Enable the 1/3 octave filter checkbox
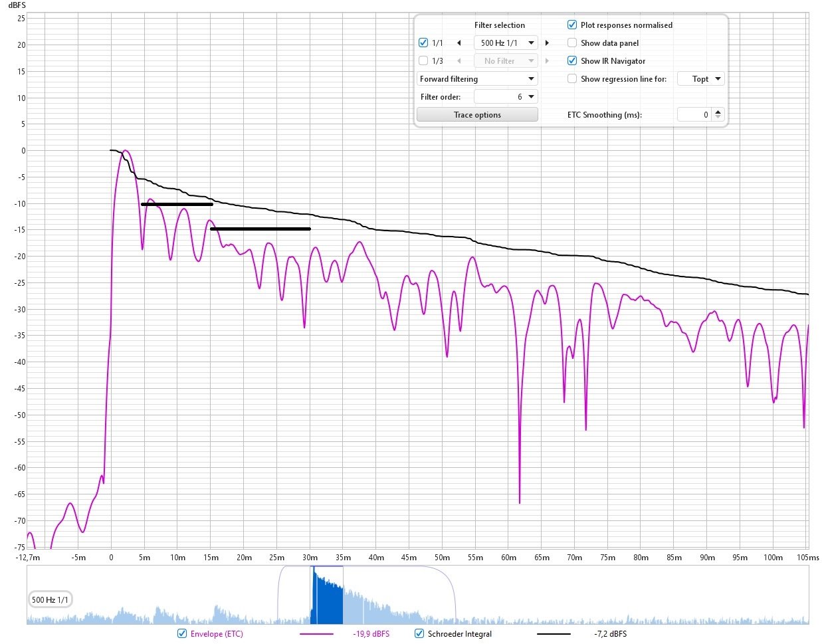Viewport: 822px width, 644px height. (423, 61)
